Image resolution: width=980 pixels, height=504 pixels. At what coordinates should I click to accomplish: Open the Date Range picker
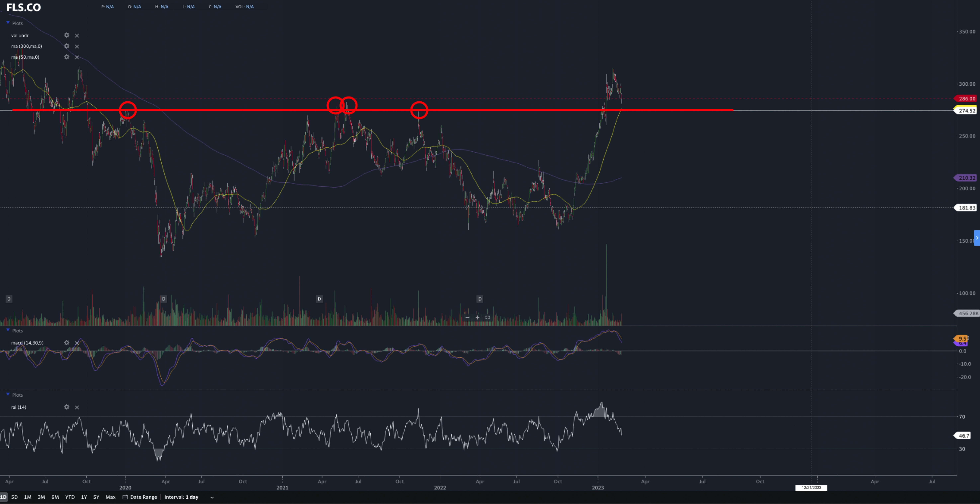(140, 497)
